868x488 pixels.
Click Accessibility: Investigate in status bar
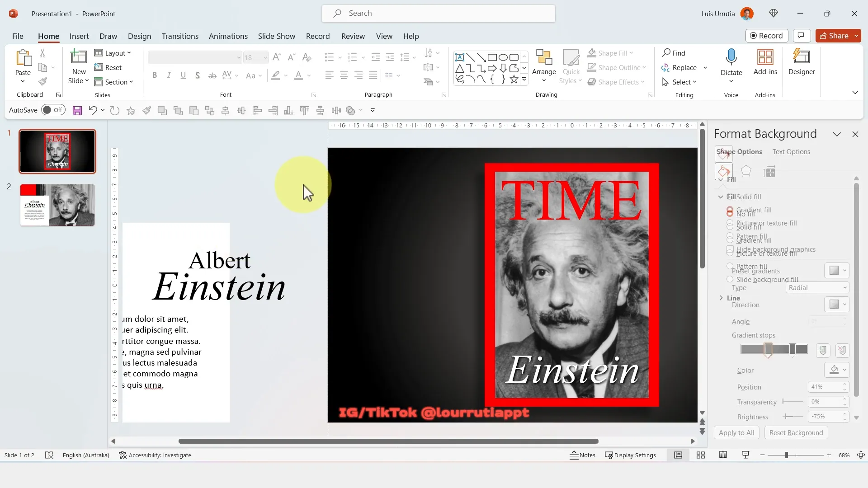(x=155, y=455)
